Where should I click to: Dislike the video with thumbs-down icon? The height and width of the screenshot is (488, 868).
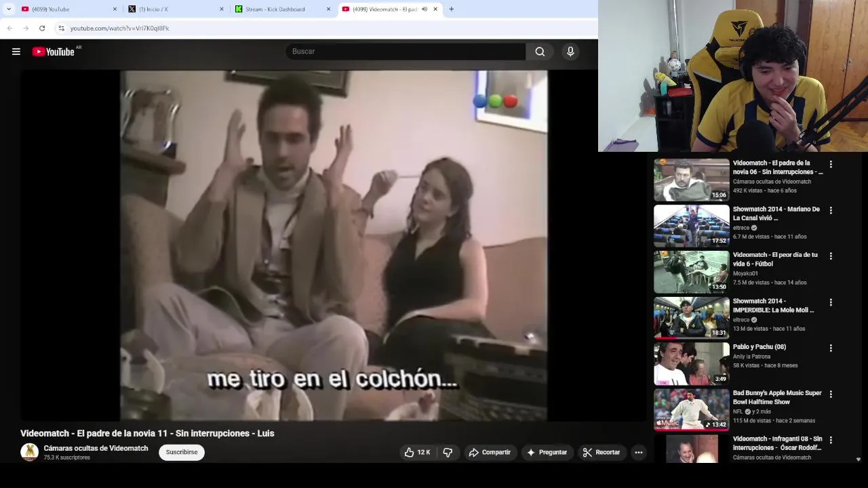tap(448, 452)
